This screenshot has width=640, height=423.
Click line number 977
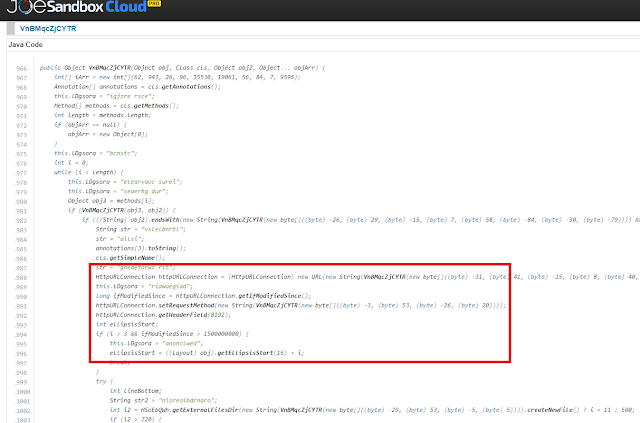coord(22,173)
